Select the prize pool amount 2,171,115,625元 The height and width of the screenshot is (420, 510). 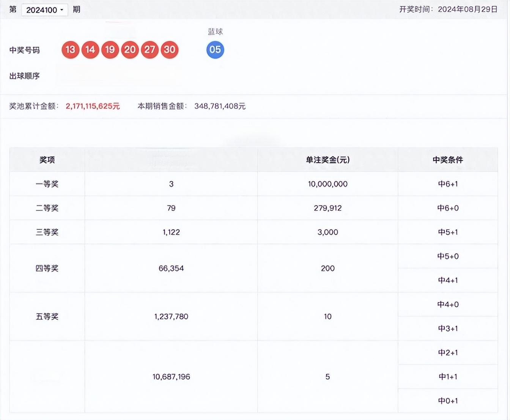93,106
